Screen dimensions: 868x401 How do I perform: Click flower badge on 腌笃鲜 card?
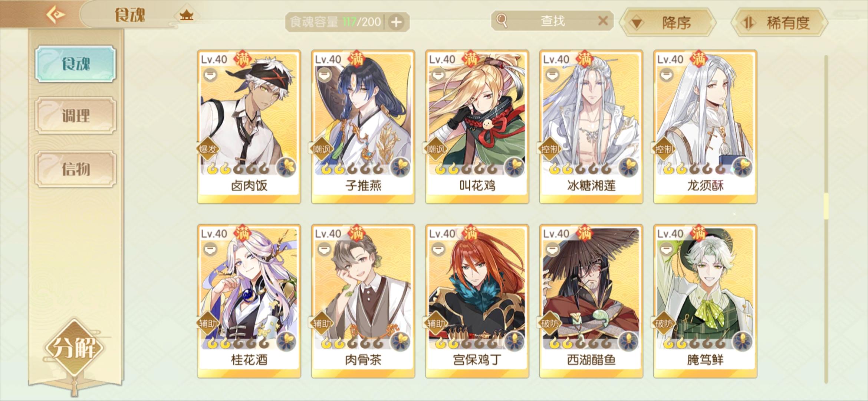click(743, 341)
